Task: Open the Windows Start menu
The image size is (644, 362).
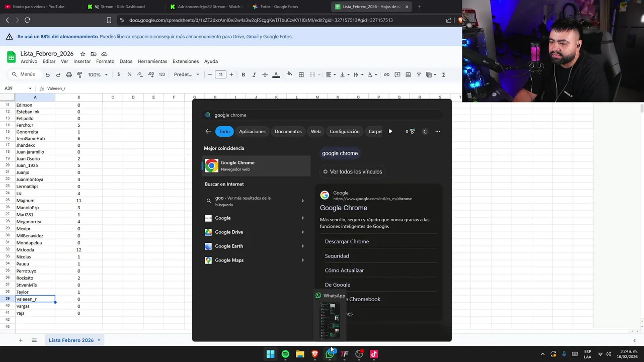Action: pos(270,354)
